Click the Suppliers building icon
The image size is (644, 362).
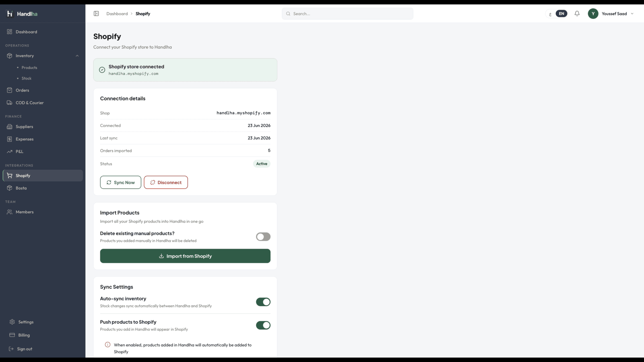click(10, 127)
